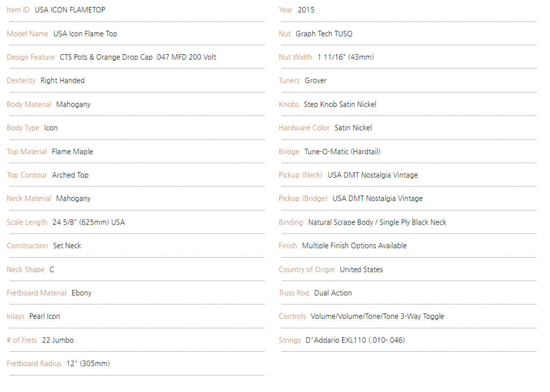The height and width of the screenshot is (392, 550).
Task: Click the Body Material Mahogany value
Action: (x=73, y=105)
